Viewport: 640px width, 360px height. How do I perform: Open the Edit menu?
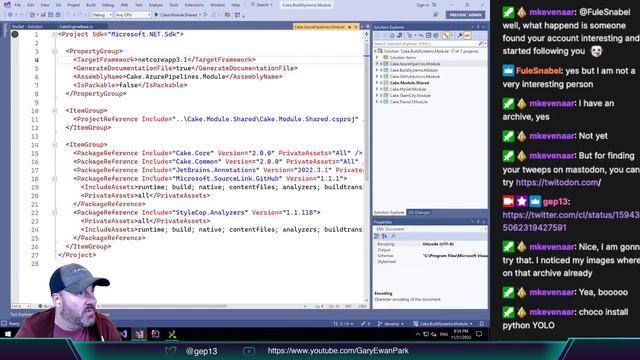[31, 5]
